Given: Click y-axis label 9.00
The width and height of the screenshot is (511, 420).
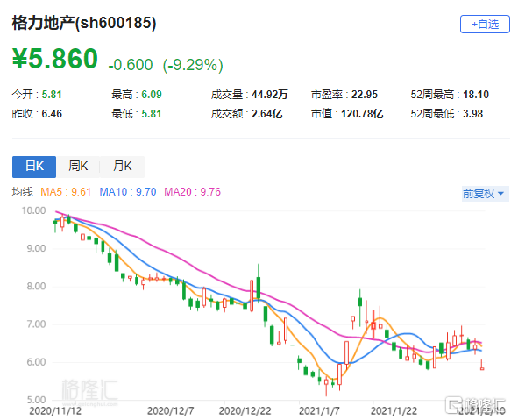Looking at the screenshot, I should pyautogui.click(x=36, y=249).
